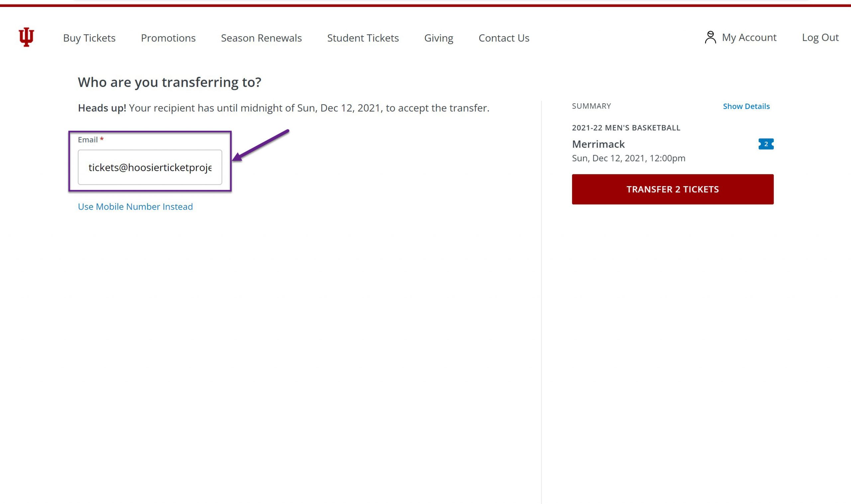Open the Giving page

pyautogui.click(x=438, y=38)
